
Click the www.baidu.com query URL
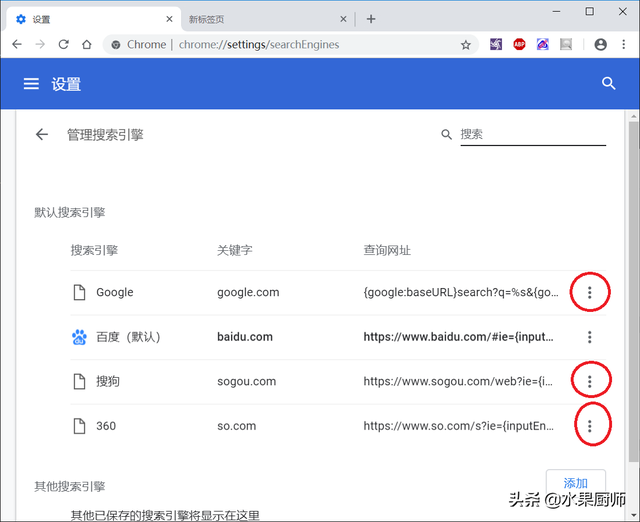(458, 337)
